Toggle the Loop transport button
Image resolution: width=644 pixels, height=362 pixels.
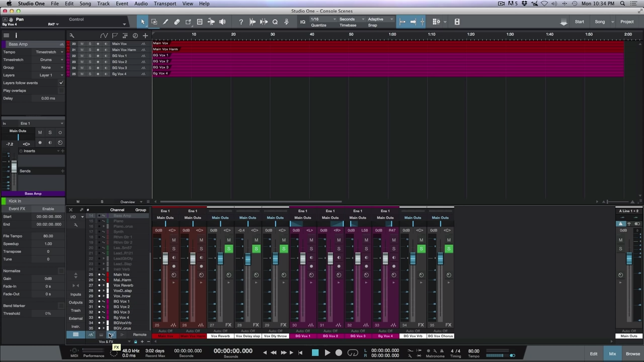point(353,353)
